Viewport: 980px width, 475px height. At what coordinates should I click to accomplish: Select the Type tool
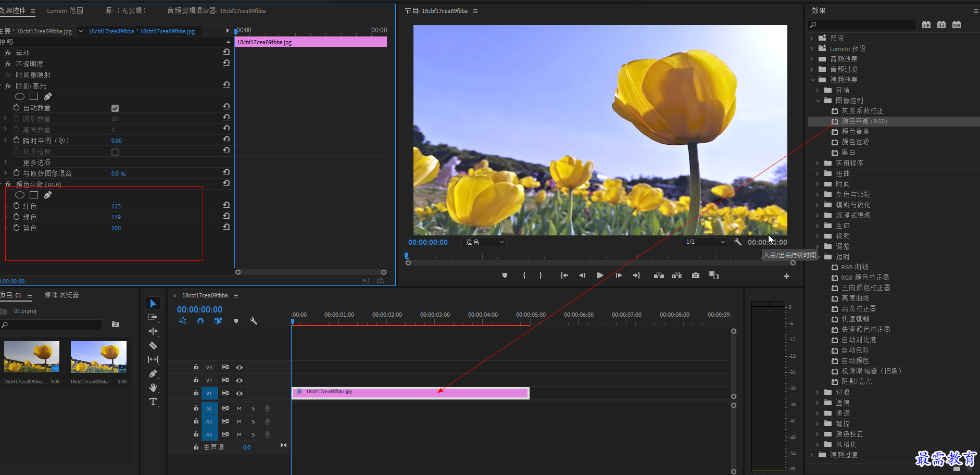pyautogui.click(x=153, y=402)
